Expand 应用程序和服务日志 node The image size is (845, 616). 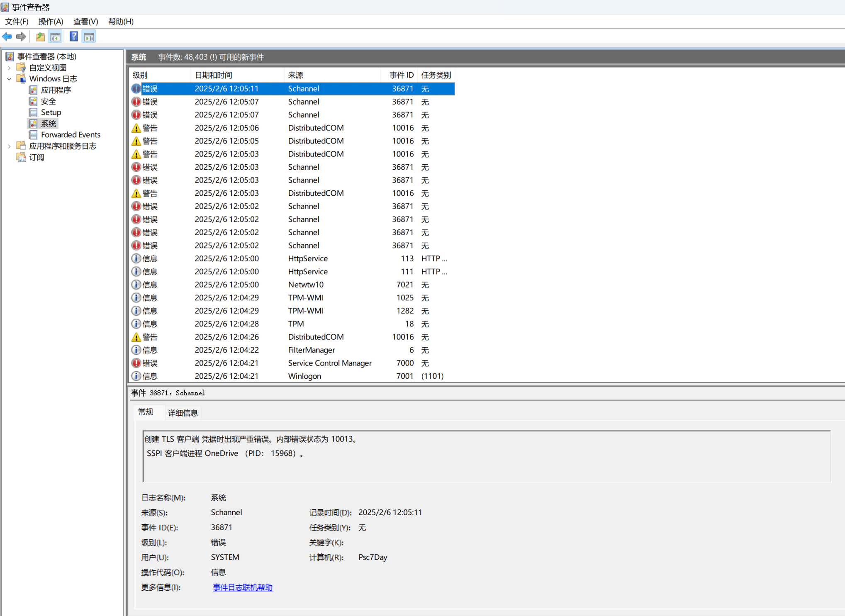(9, 146)
